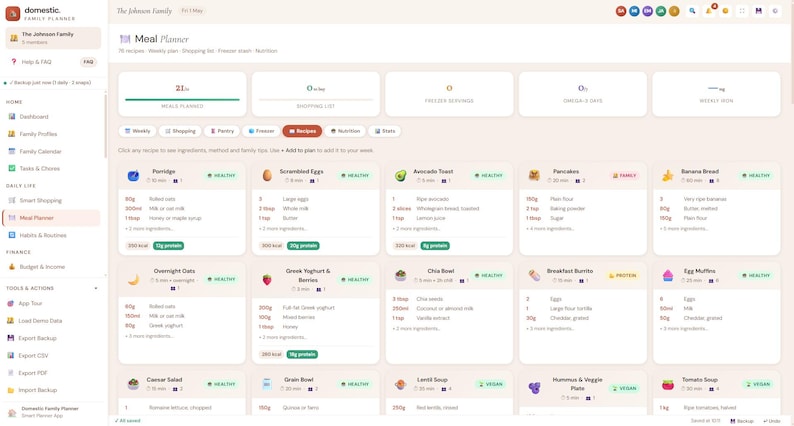This screenshot has height=426, width=794.
Task: Click the Porridge recipe bowl icon
Action: (133, 176)
